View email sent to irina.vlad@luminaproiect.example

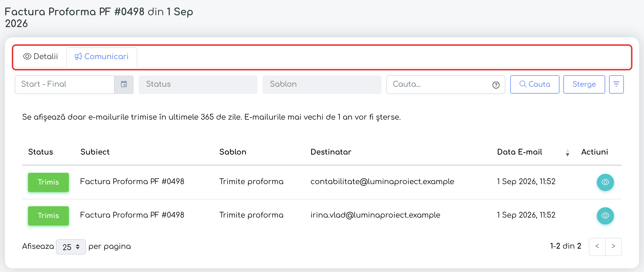point(605,216)
